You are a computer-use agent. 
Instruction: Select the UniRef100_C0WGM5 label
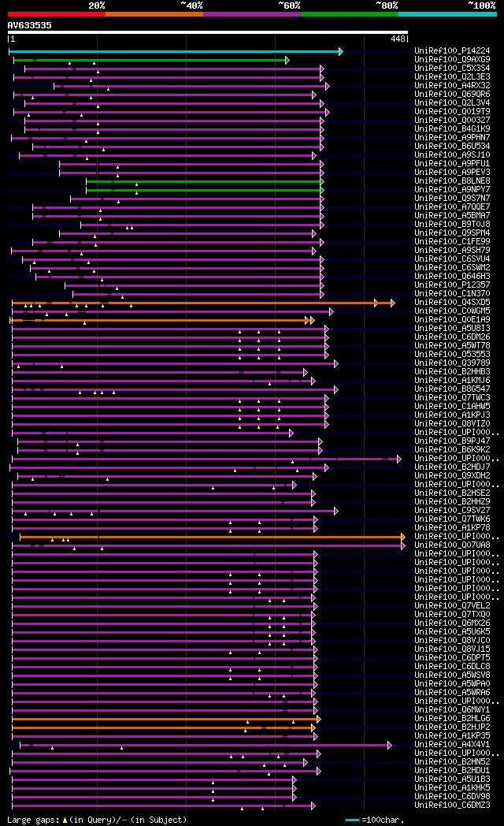pos(452,311)
